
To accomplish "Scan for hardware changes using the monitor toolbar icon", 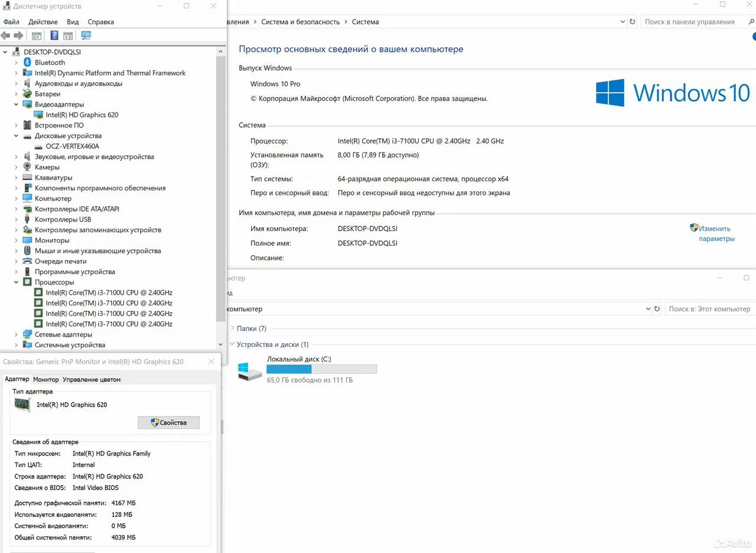I will point(86,35).
